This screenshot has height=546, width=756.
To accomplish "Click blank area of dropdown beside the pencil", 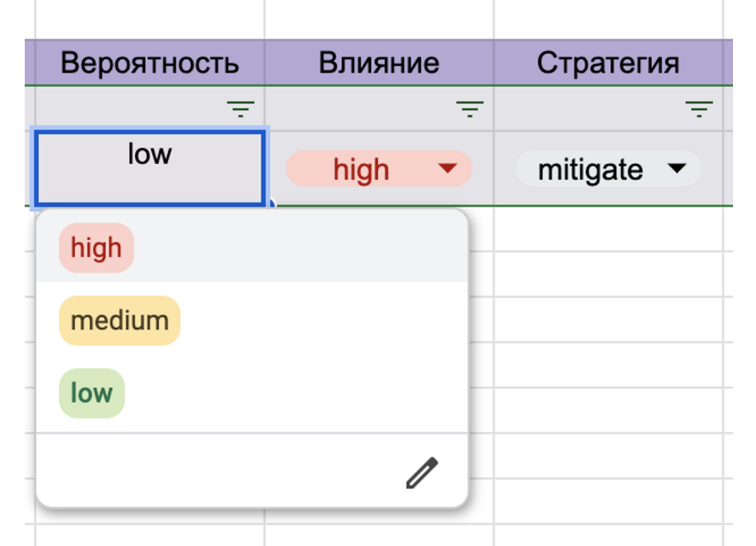I will coord(221,473).
